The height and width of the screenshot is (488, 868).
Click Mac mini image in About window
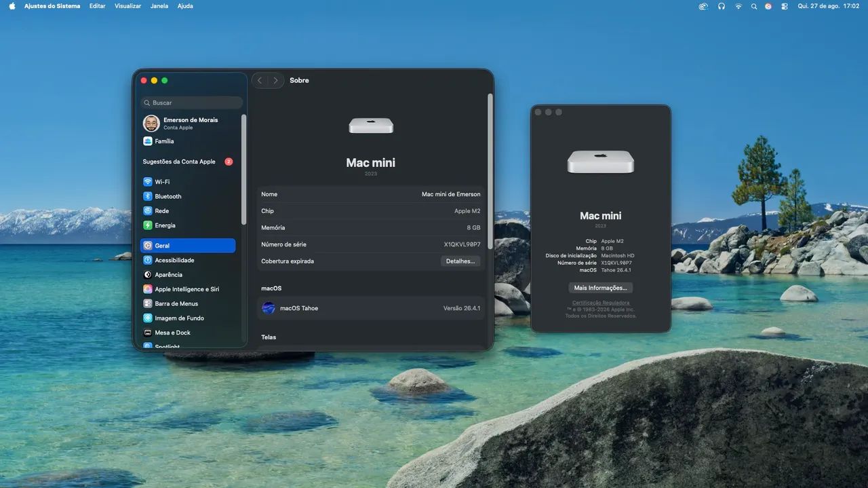601,162
